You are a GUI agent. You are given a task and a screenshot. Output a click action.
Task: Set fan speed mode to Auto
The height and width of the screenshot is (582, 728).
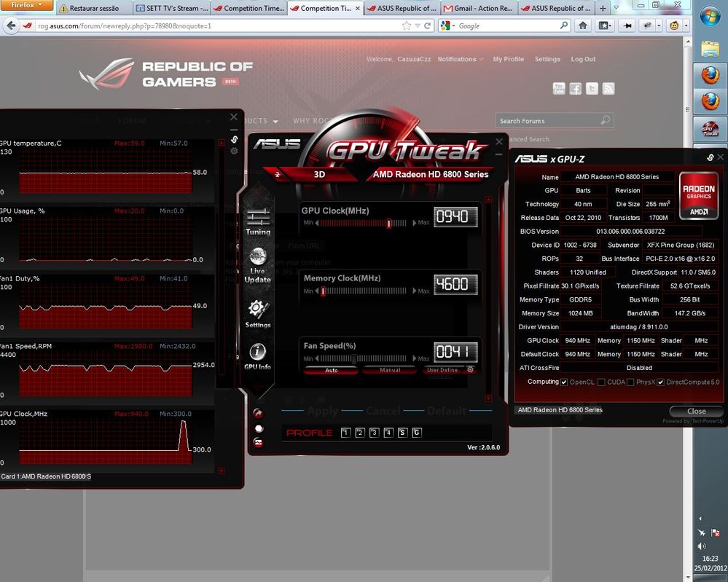(331, 370)
